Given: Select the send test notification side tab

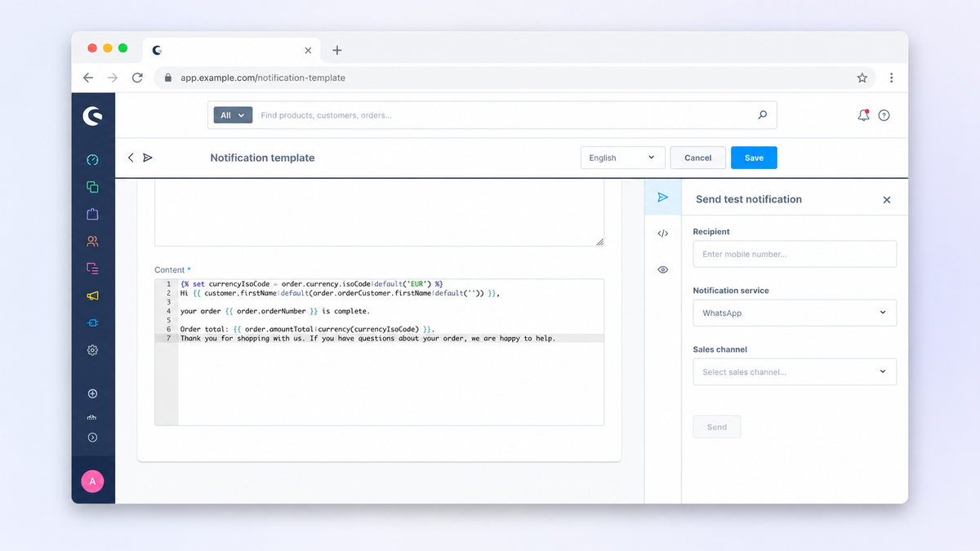Looking at the screenshot, I should pyautogui.click(x=662, y=198).
